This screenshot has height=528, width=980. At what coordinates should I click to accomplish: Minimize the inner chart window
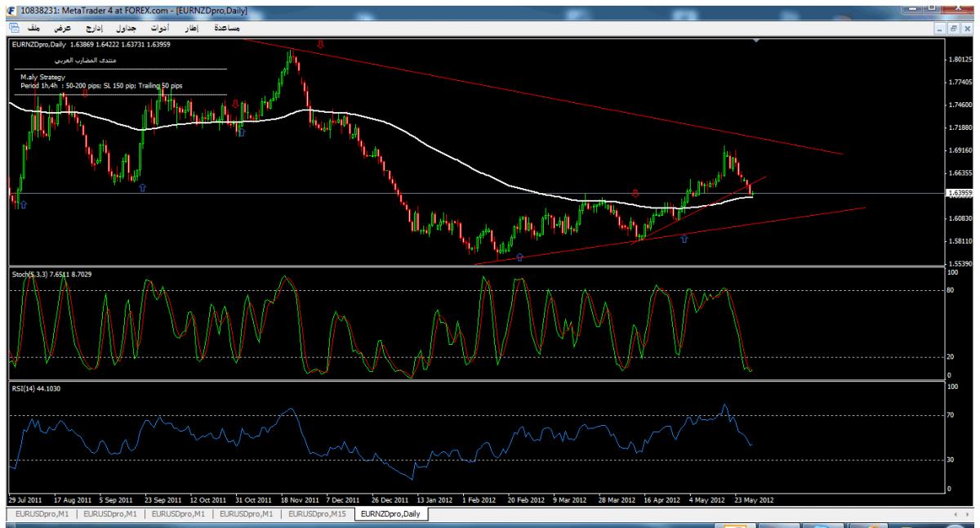click(x=942, y=27)
